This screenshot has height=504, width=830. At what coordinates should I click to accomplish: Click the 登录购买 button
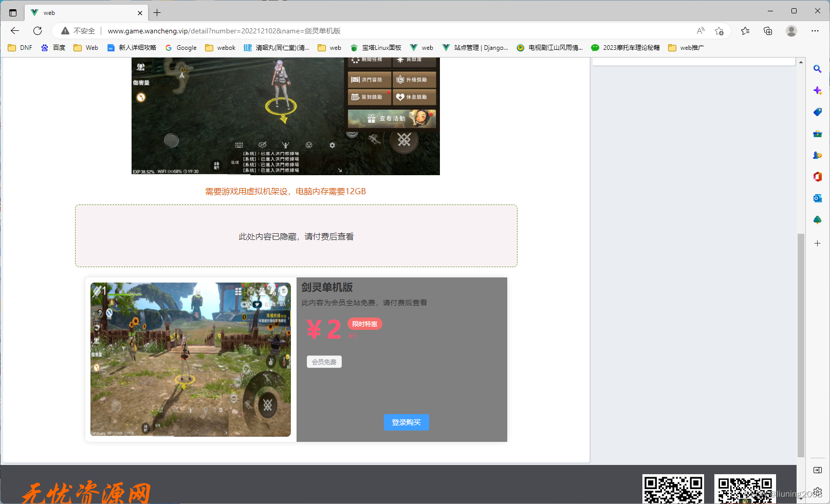pyautogui.click(x=407, y=422)
